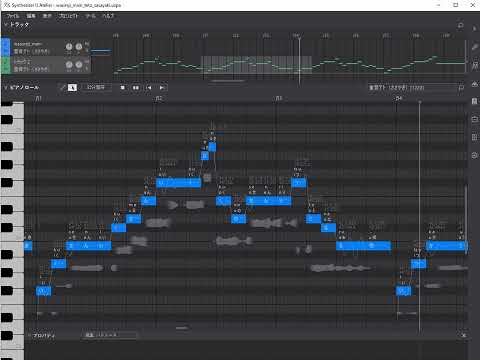480x360 pixels.
Task: Click the stop playback button
Action: point(123,88)
